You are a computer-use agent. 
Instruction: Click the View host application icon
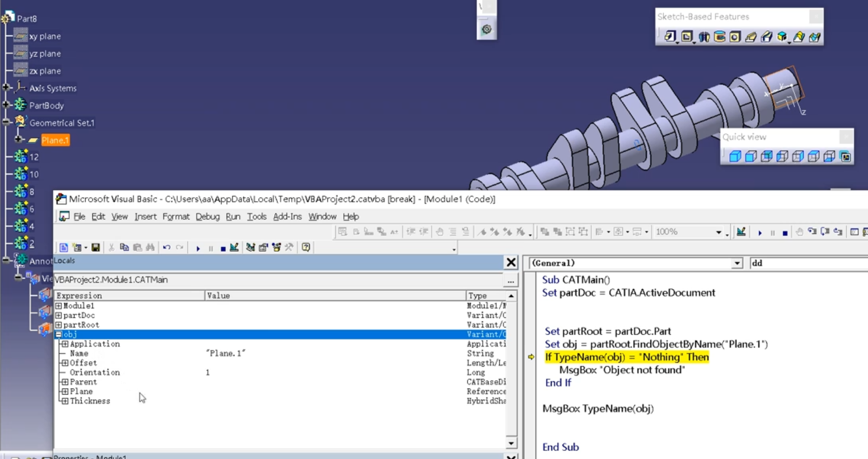[x=63, y=247]
